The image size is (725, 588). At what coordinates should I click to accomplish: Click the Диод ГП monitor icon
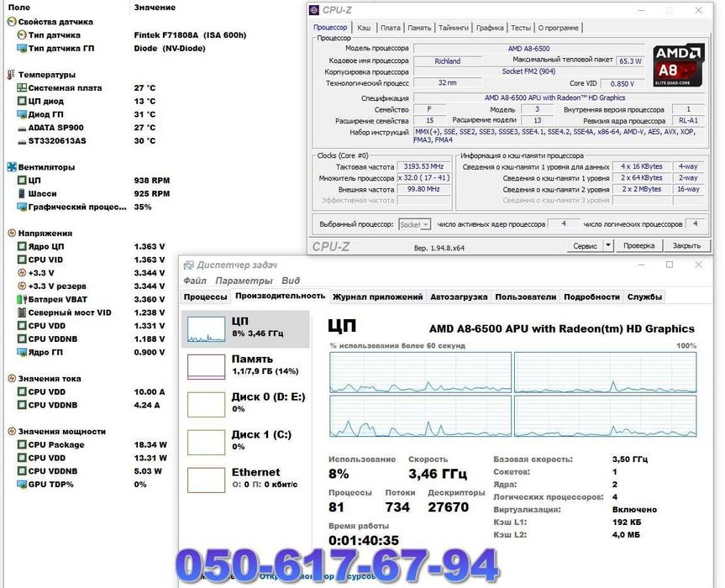tap(21, 114)
